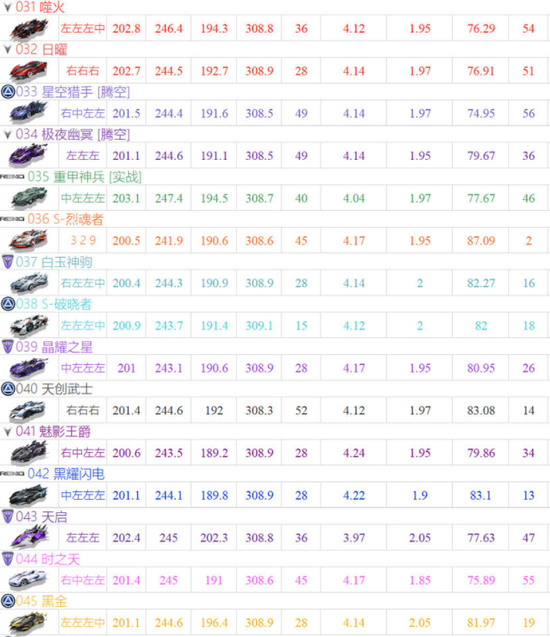550x637 pixels.
Task: Click the blue circle badge next to 038 S-破晓者
Action: point(8,304)
